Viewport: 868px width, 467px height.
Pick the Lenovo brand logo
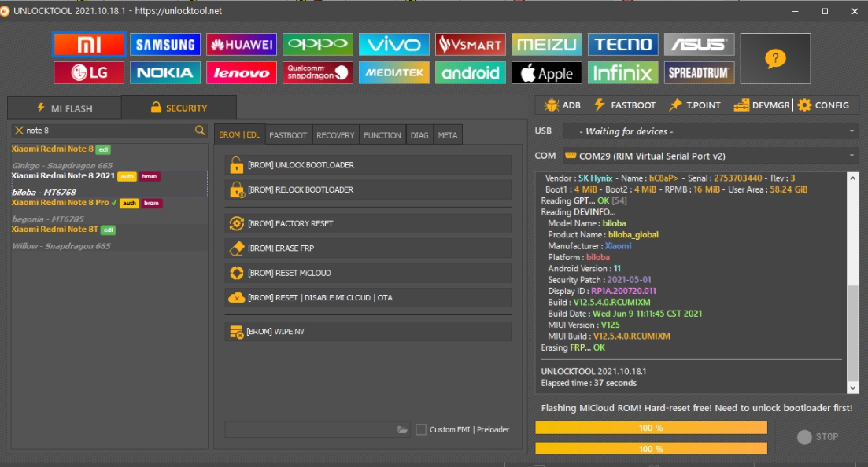[242, 72]
